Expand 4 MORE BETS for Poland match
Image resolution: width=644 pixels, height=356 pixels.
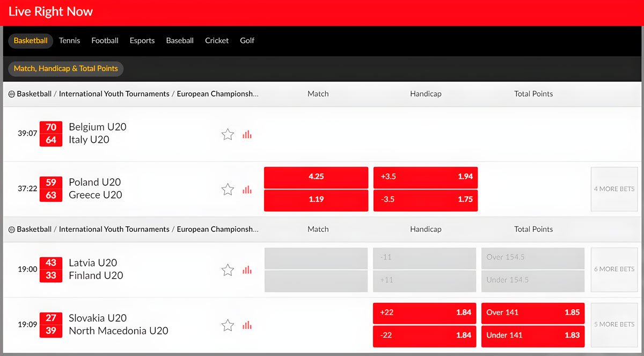click(x=614, y=189)
